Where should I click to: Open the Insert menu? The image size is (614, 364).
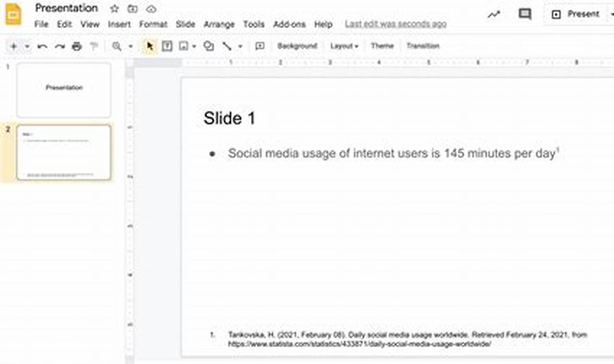(119, 24)
